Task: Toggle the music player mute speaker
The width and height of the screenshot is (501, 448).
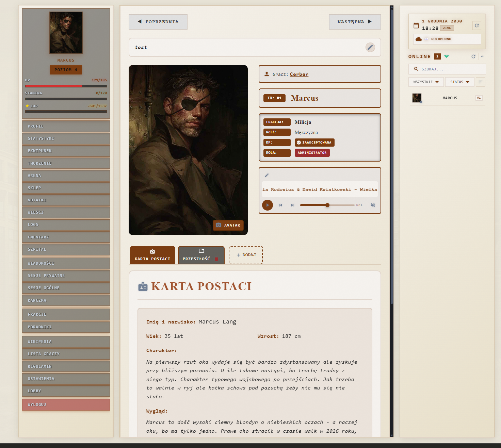Action: 373,205
